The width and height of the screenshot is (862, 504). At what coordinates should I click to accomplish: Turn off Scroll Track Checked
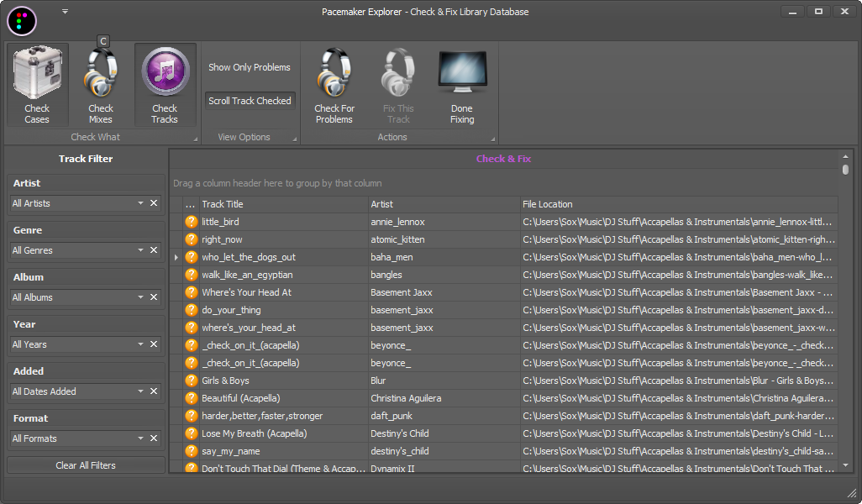point(250,101)
